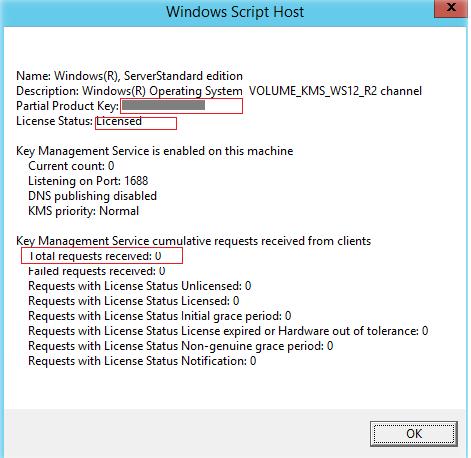
Task: Click Key Management Service is enabled text
Action: click(x=155, y=151)
